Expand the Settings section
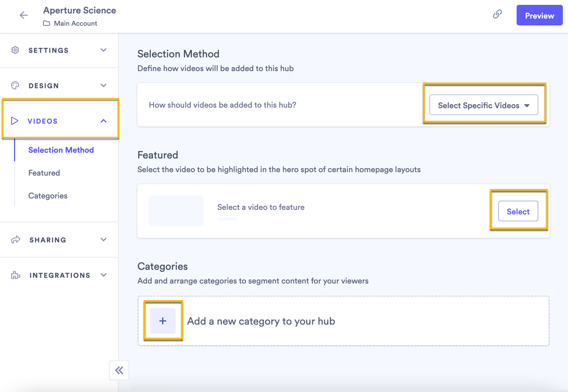Screen dimensions: 568x392 pos(103,50)
